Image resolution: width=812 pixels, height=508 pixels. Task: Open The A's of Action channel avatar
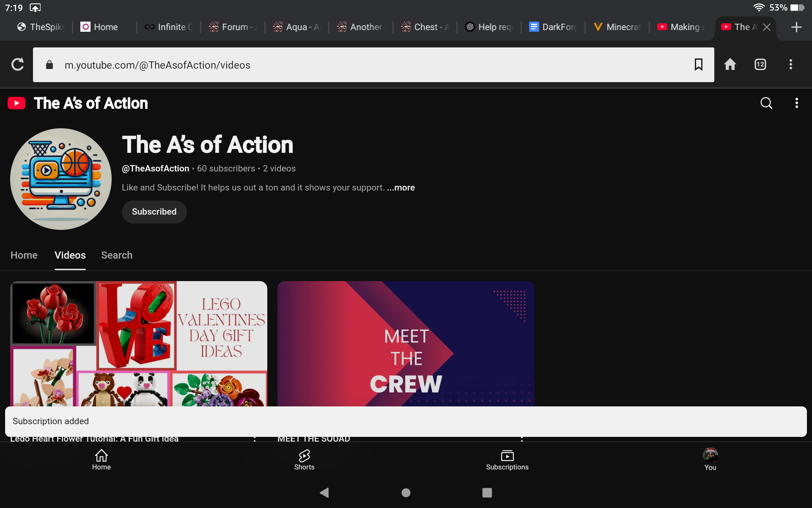coord(61,179)
